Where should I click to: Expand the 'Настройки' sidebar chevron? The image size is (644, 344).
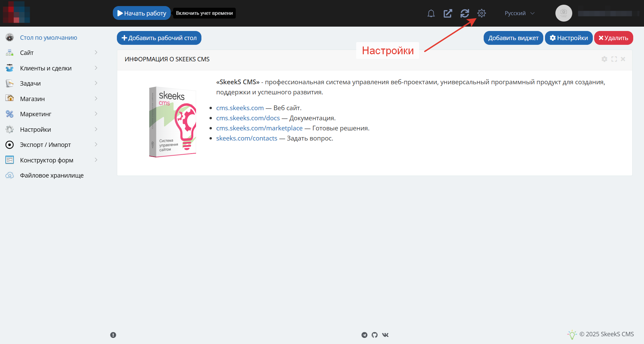(x=96, y=129)
